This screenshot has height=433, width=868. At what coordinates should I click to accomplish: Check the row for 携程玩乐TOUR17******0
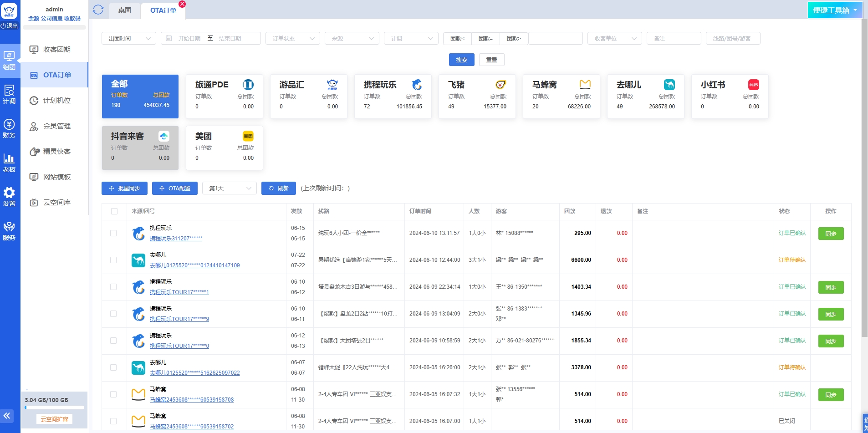click(113, 341)
